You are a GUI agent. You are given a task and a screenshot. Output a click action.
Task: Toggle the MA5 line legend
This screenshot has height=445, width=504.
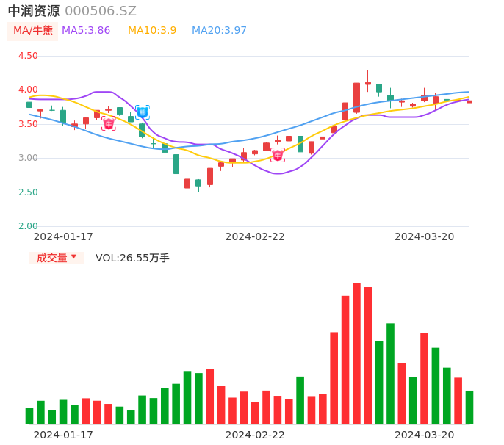coord(86,31)
